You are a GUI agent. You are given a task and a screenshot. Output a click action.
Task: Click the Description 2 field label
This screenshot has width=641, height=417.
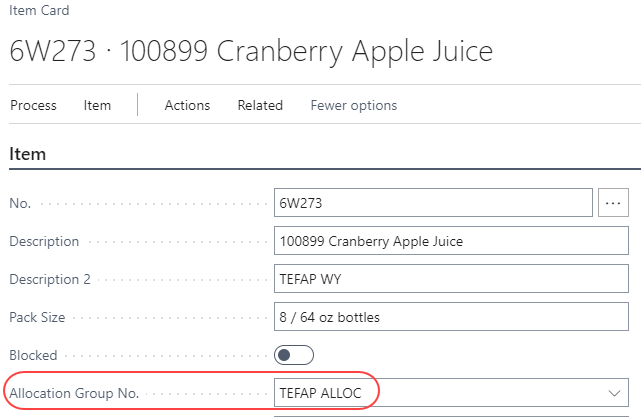(50, 279)
